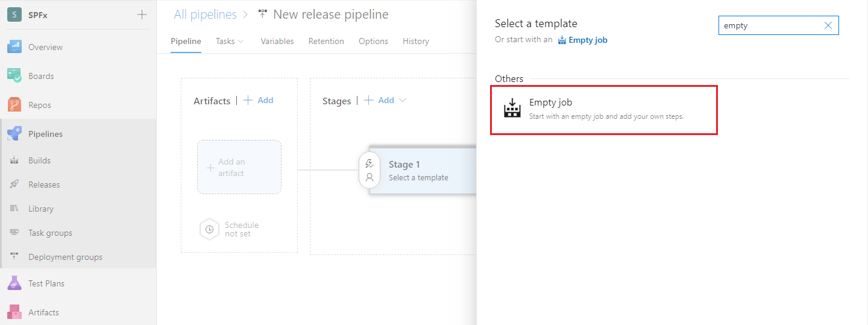Go to the History tab
Image resolution: width=868 pixels, height=325 pixels.
415,41
